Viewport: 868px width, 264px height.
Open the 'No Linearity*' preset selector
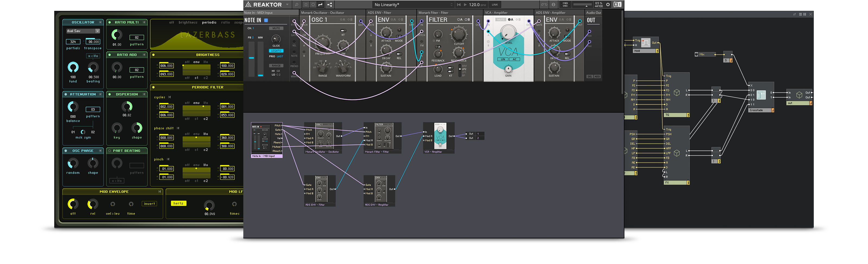(x=413, y=5)
